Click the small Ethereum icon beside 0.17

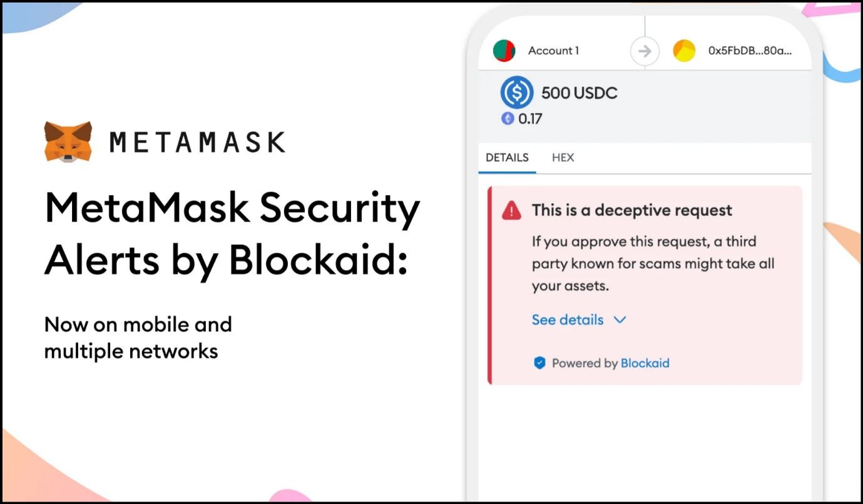tap(508, 118)
